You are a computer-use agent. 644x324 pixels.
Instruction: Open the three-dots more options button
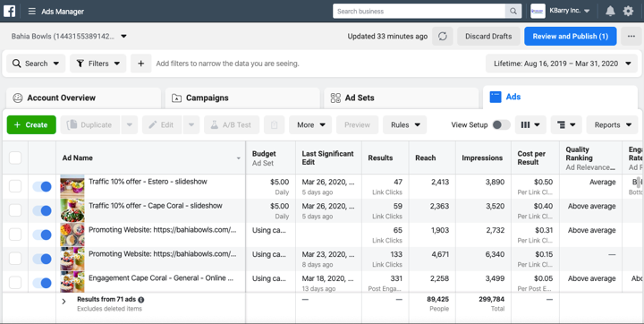click(x=631, y=36)
